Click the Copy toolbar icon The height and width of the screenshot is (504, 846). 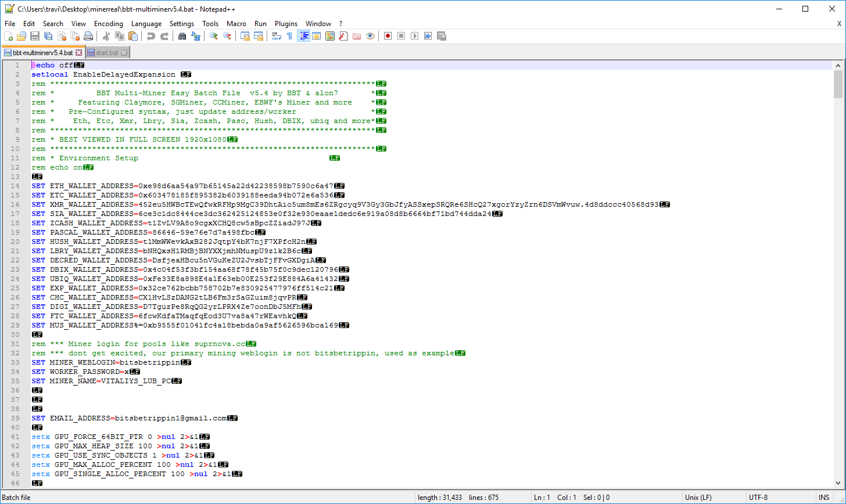[120, 36]
